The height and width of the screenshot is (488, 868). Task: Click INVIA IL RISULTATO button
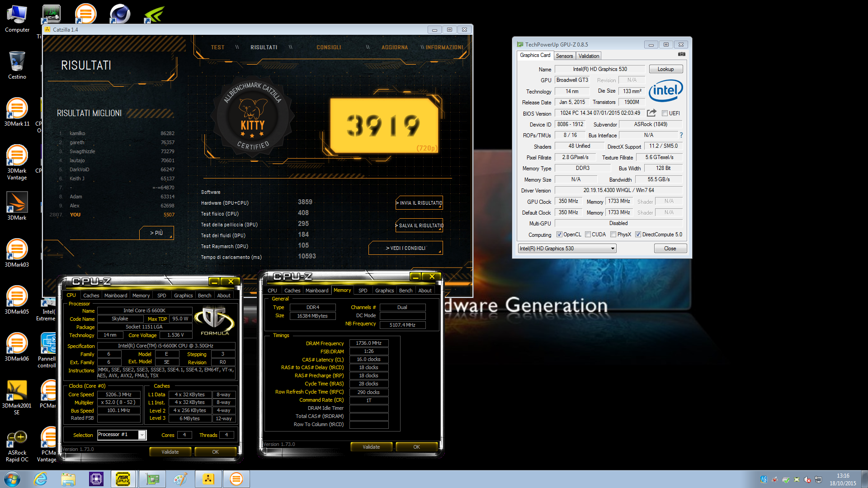click(x=419, y=203)
